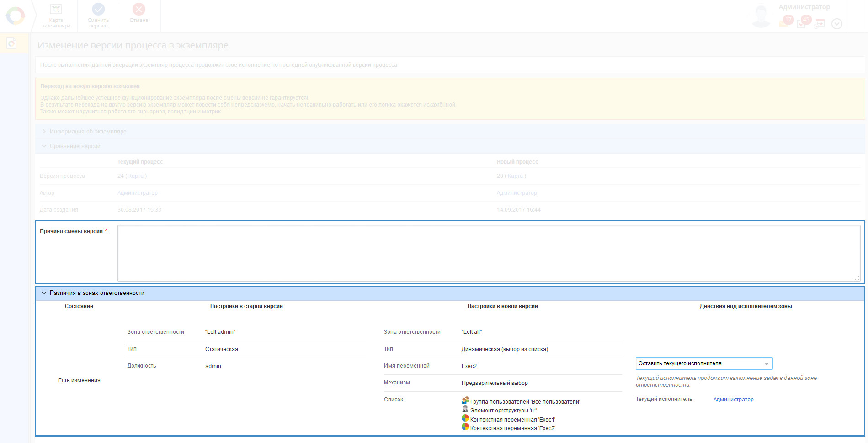Click into Причина смены версии text area

(x=489, y=253)
